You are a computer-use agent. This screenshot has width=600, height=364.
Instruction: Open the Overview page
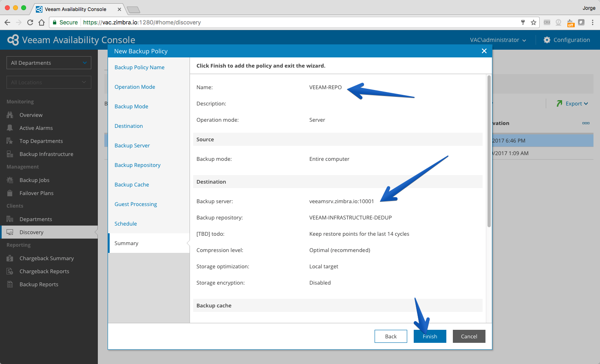[x=31, y=115]
